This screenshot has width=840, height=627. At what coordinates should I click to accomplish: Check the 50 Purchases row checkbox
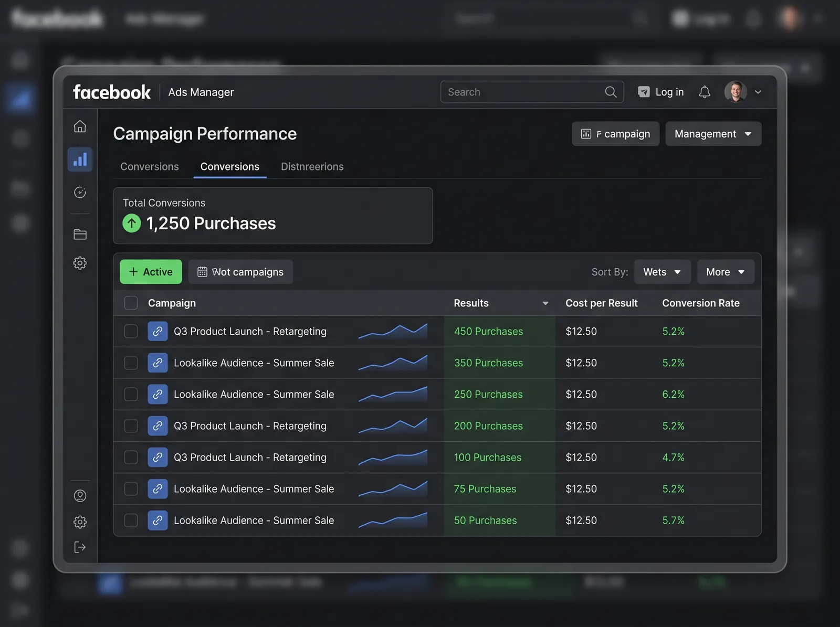point(131,520)
